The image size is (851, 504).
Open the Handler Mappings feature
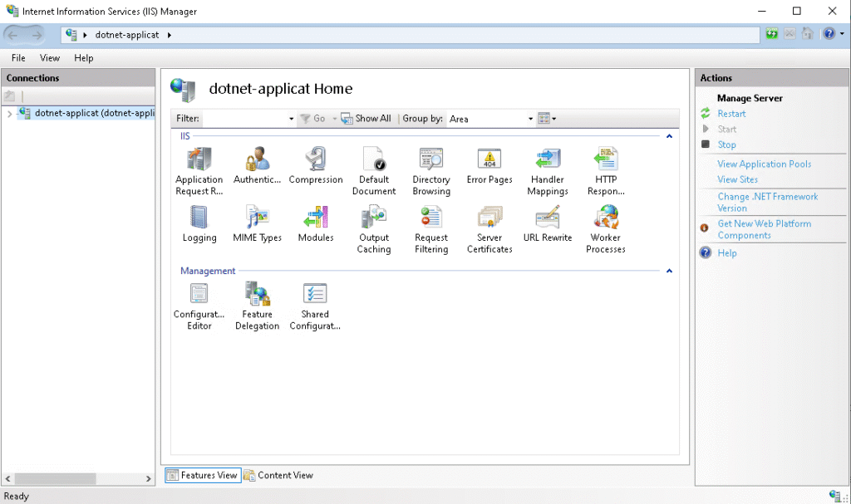pyautogui.click(x=547, y=160)
